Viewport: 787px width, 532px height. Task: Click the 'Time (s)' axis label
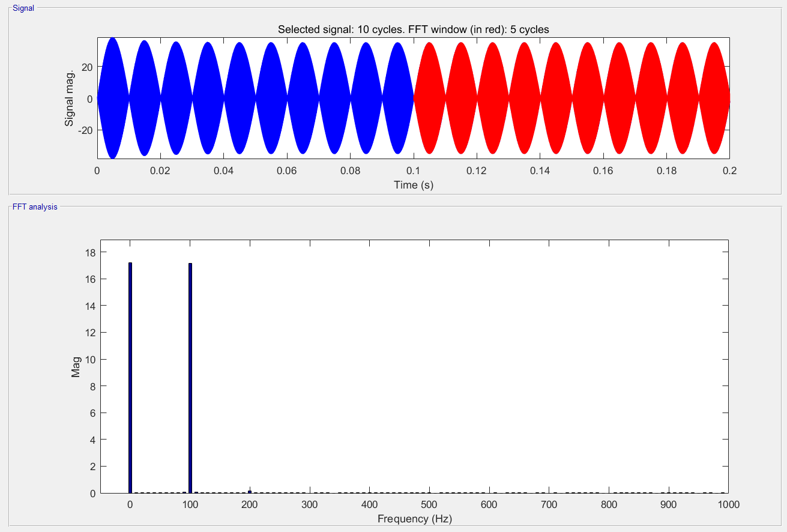tap(414, 185)
